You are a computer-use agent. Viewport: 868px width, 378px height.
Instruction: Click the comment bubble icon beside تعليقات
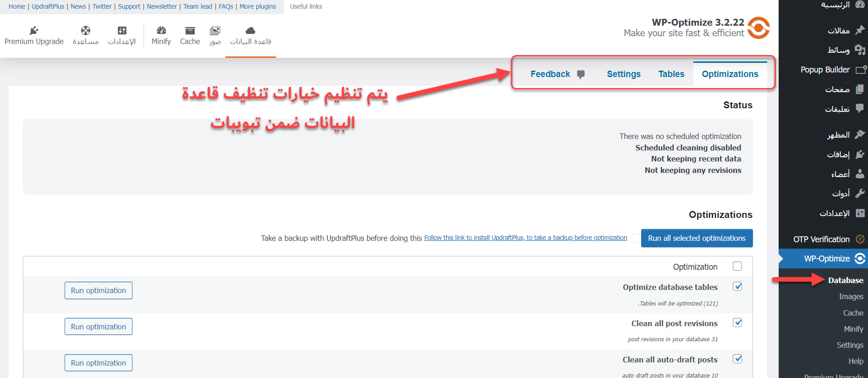pyautogui.click(x=860, y=109)
